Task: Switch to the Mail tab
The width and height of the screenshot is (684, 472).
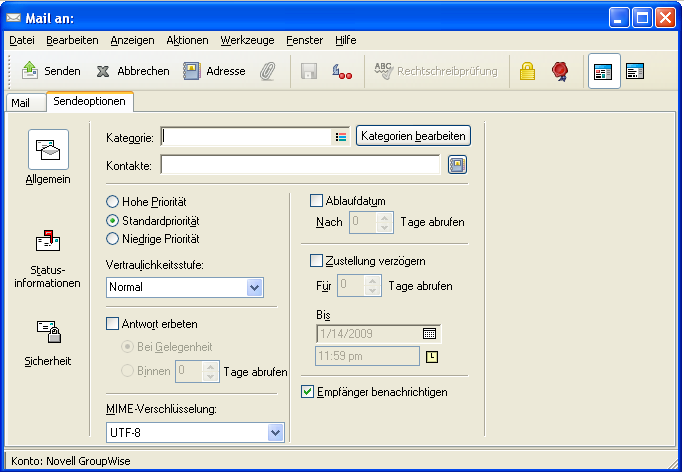Action: (x=25, y=103)
